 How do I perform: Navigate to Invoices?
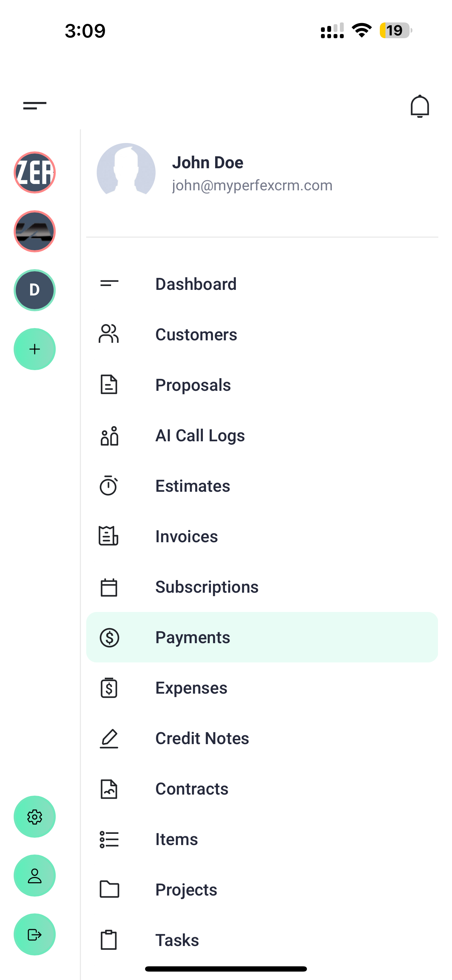(x=186, y=536)
